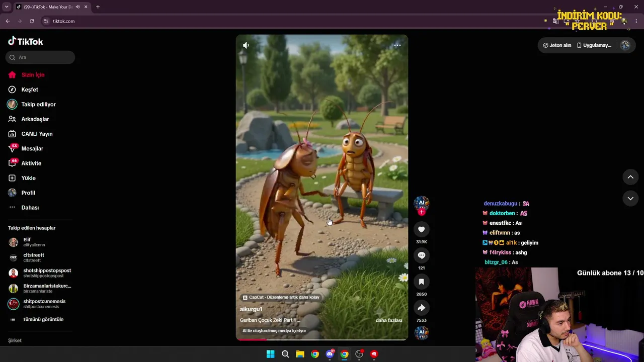Open Şirket footer section

pyautogui.click(x=15, y=340)
